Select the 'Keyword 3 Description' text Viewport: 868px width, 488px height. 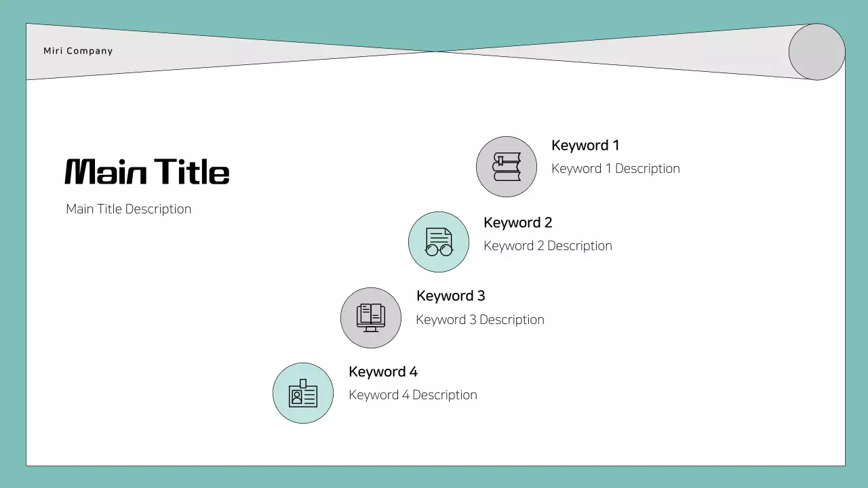click(479, 319)
